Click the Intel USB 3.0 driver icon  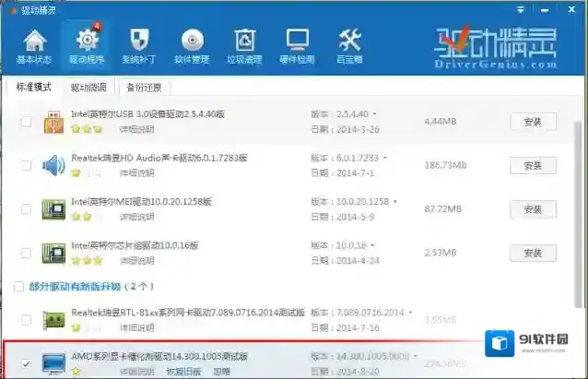click(53, 122)
